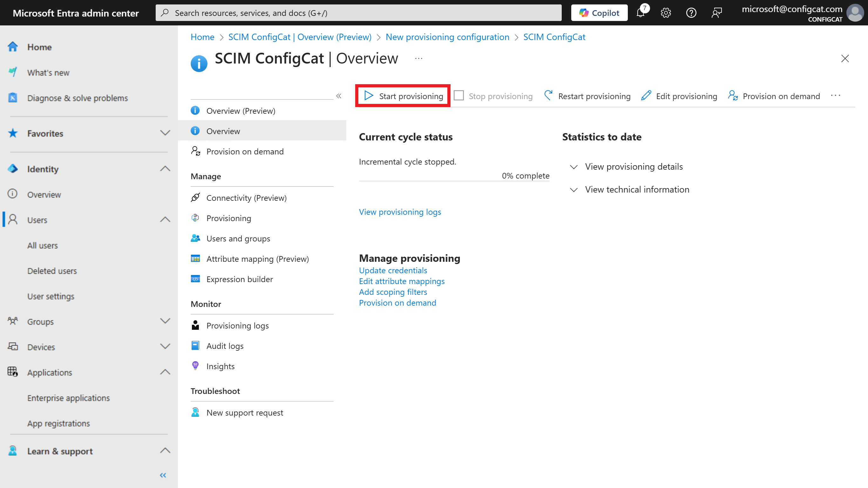The image size is (868, 488).
Task: Open the Help question mark icon
Action: [x=691, y=12]
